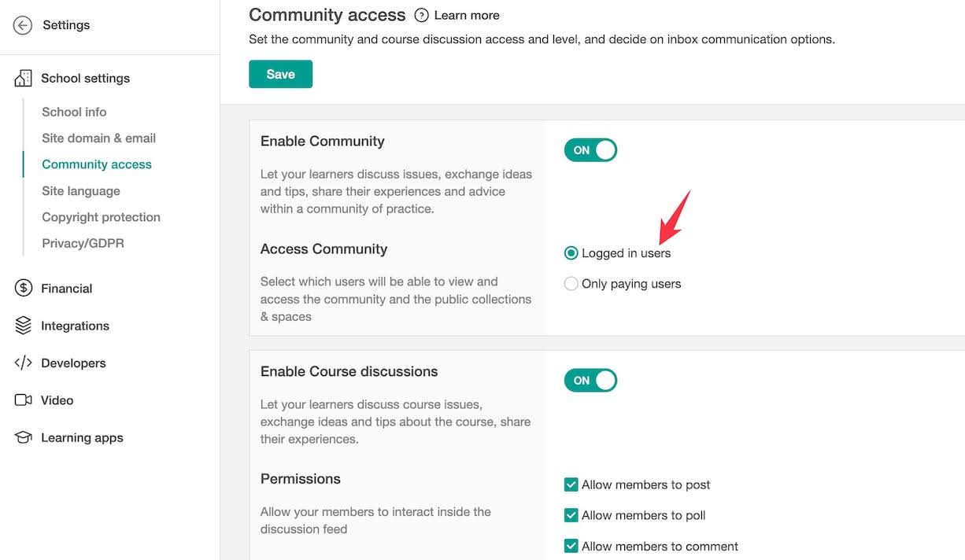965x560 pixels.
Task: Click the Save button
Action: pos(280,73)
